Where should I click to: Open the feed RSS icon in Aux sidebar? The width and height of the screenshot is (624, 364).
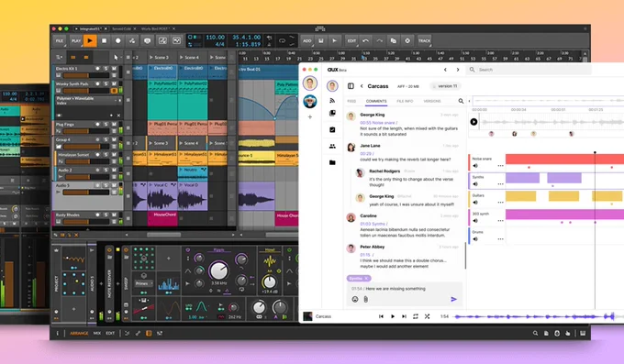click(x=332, y=101)
